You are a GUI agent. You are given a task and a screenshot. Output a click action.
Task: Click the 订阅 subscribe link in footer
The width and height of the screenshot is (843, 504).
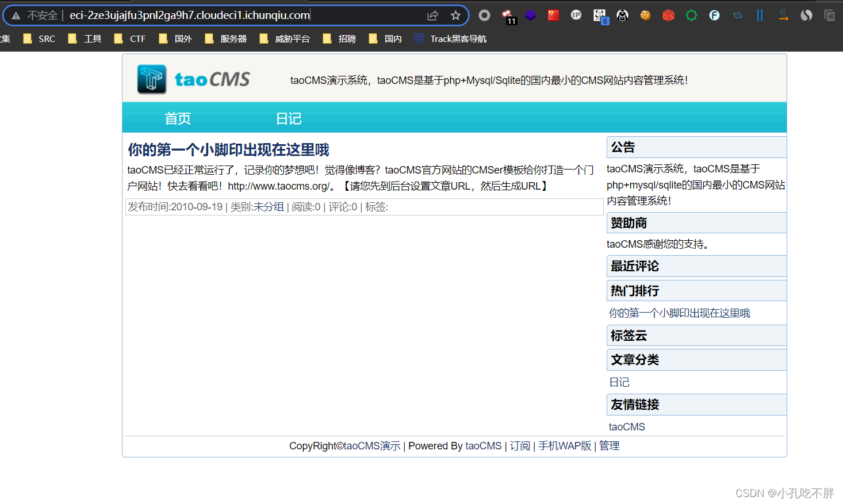520,446
